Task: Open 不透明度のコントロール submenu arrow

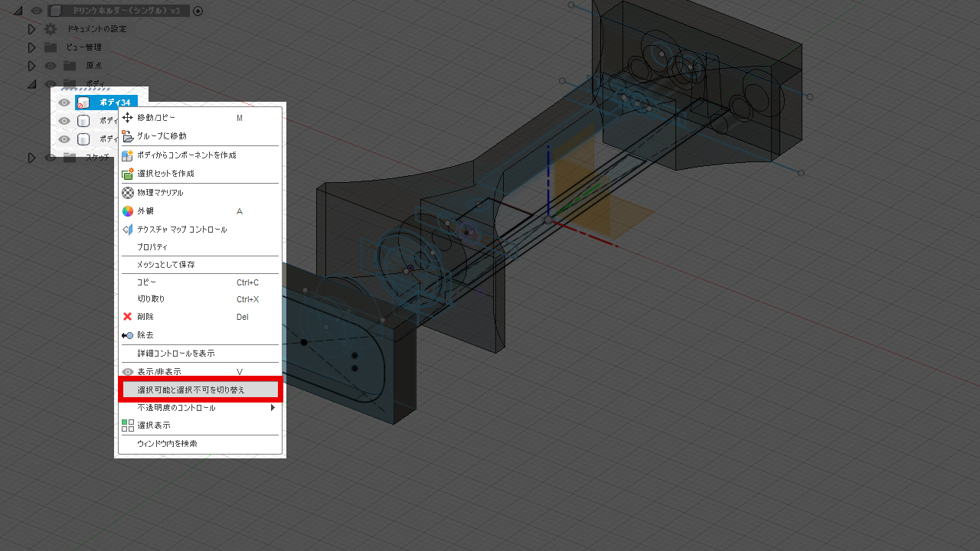Action: (273, 408)
